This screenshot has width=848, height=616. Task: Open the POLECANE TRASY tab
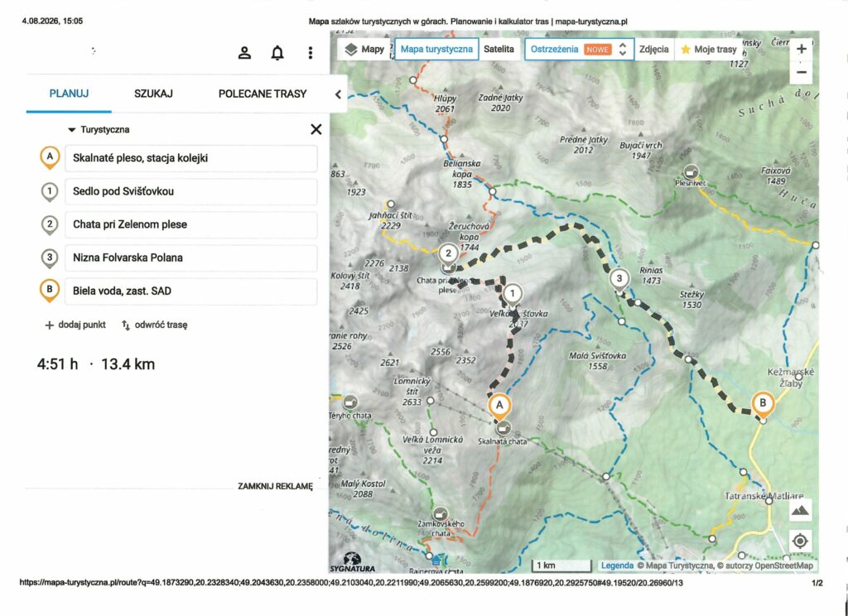click(x=263, y=94)
